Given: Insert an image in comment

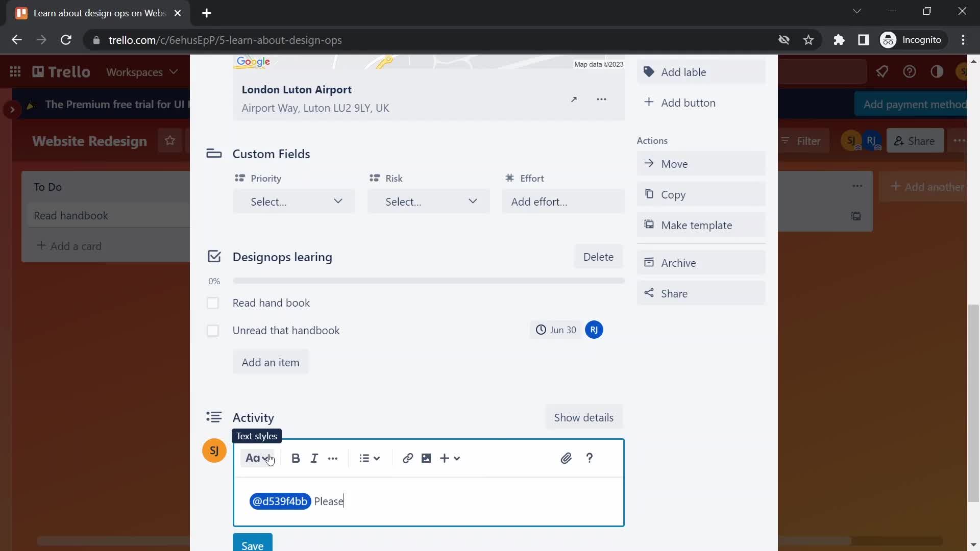Looking at the screenshot, I should [x=426, y=458].
